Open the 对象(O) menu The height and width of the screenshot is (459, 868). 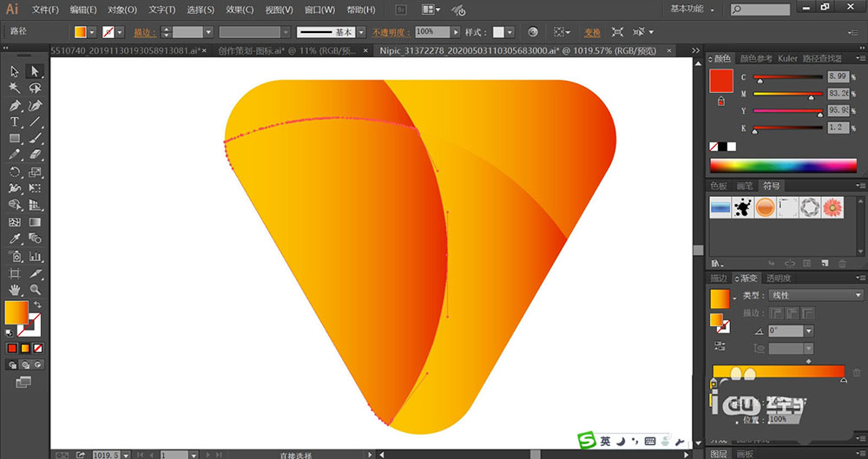point(122,10)
